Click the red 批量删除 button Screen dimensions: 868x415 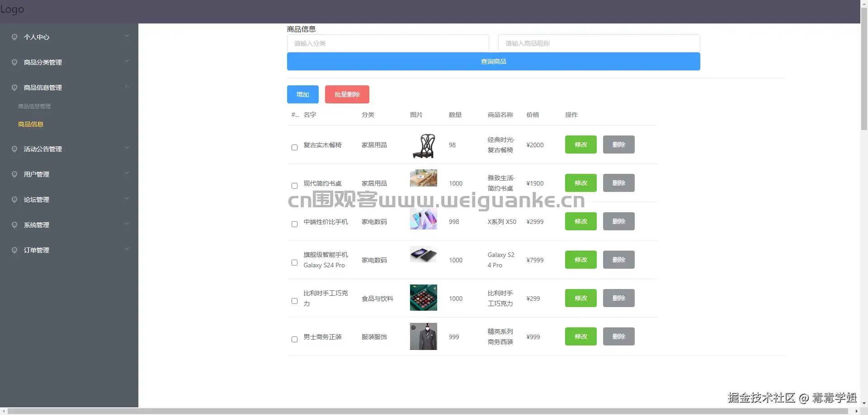click(x=347, y=94)
